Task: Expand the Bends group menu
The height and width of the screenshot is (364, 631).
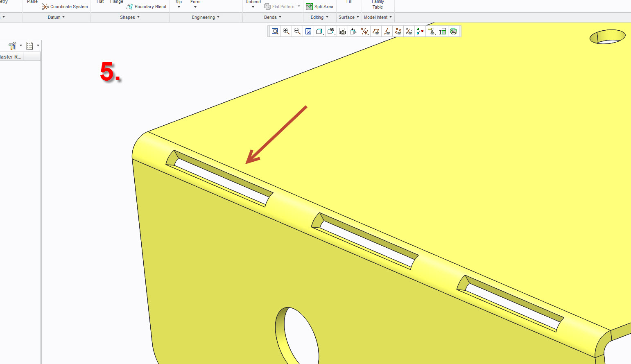Action: tap(273, 17)
